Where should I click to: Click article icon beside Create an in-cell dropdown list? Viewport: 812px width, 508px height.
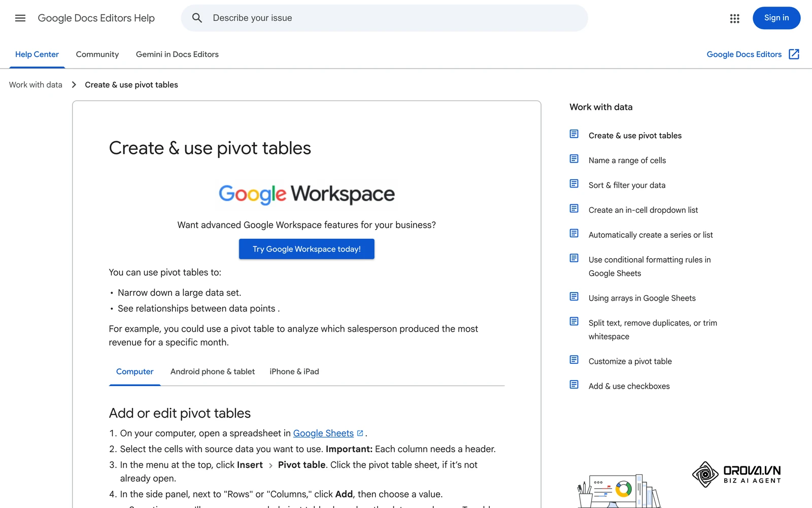(x=574, y=209)
